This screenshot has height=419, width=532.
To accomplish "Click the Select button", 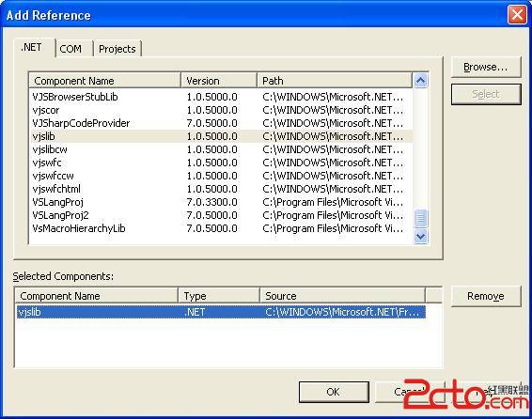I will 486,94.
